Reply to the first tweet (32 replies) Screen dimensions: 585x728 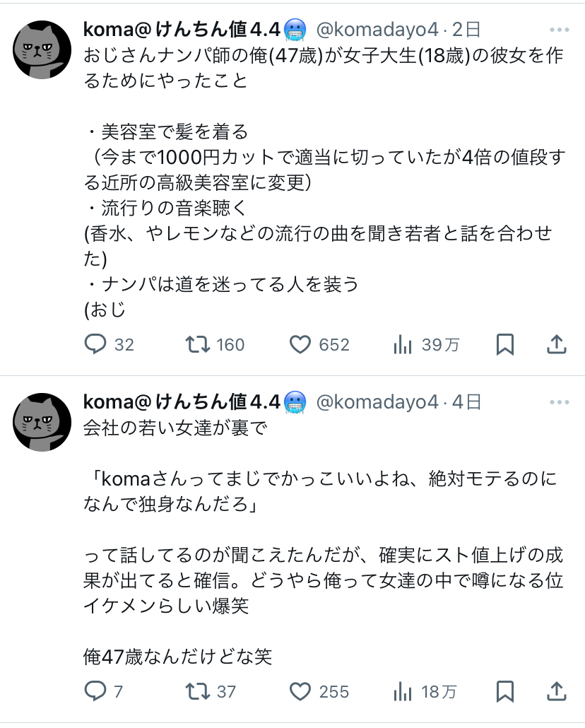pos(95,344)
